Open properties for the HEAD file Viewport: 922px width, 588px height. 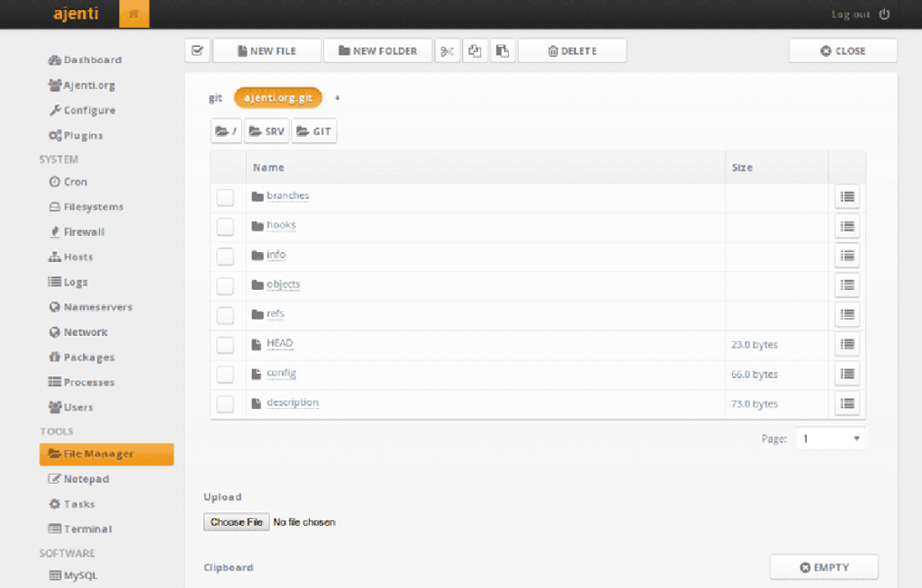click(x=846, y=344)
